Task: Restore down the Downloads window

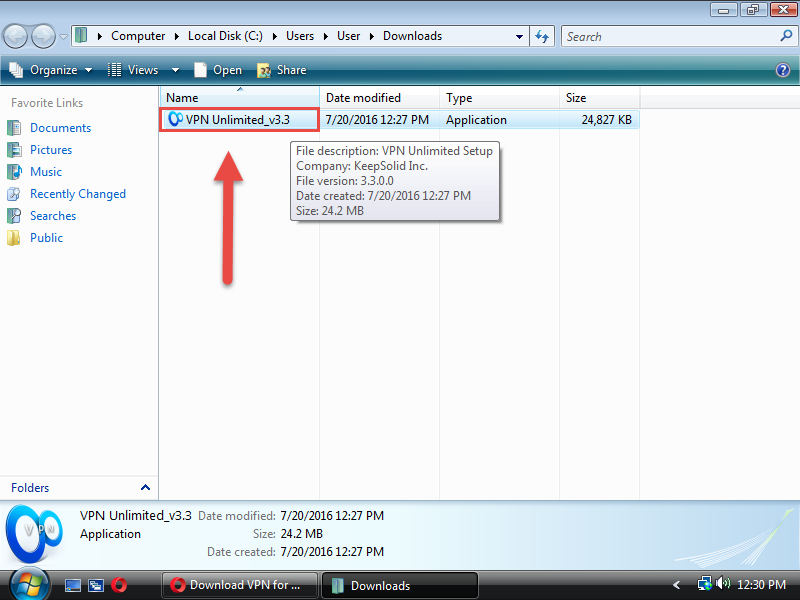Action: 753,10
